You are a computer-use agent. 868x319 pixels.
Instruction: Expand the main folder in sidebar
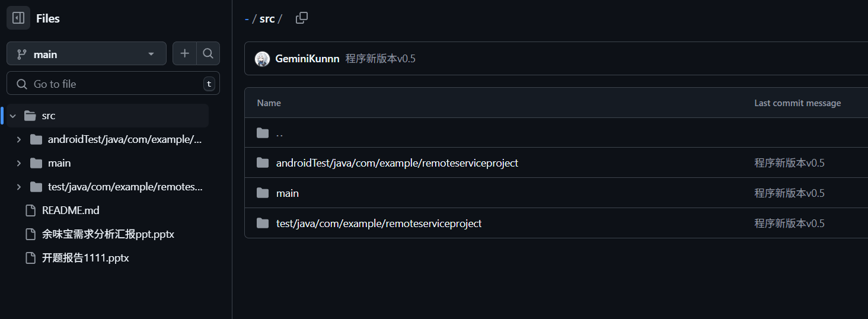point(18,163)
